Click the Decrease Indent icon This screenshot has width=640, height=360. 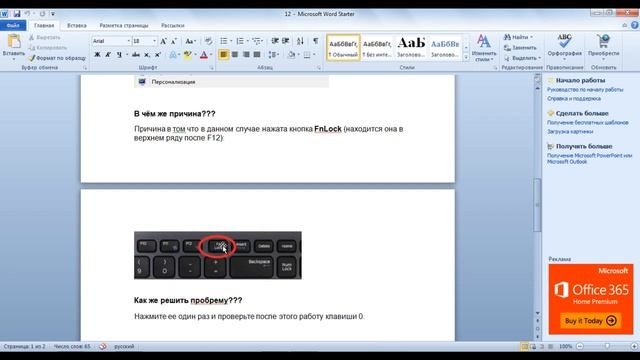(x=275, y=41)
